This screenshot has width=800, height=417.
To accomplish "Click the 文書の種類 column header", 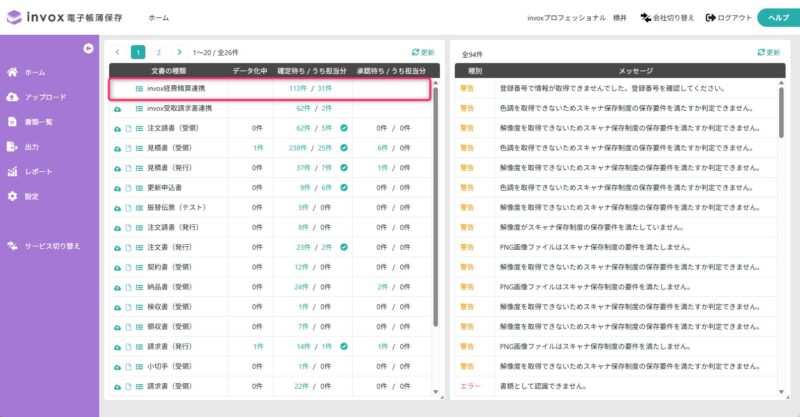I will coord(168,71).
